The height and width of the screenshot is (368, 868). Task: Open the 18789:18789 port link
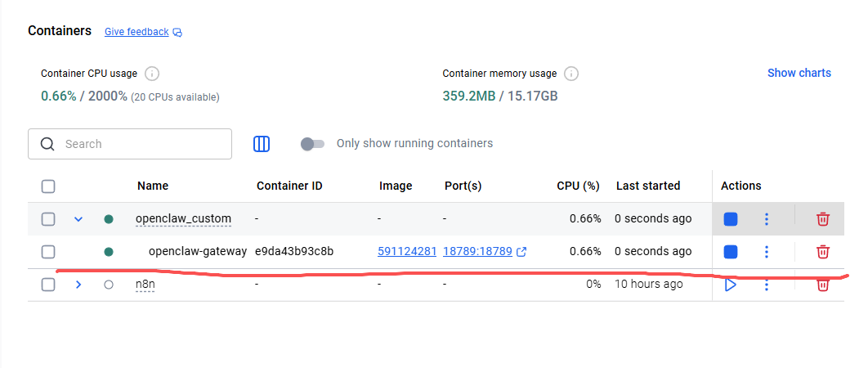pos(477,252)
